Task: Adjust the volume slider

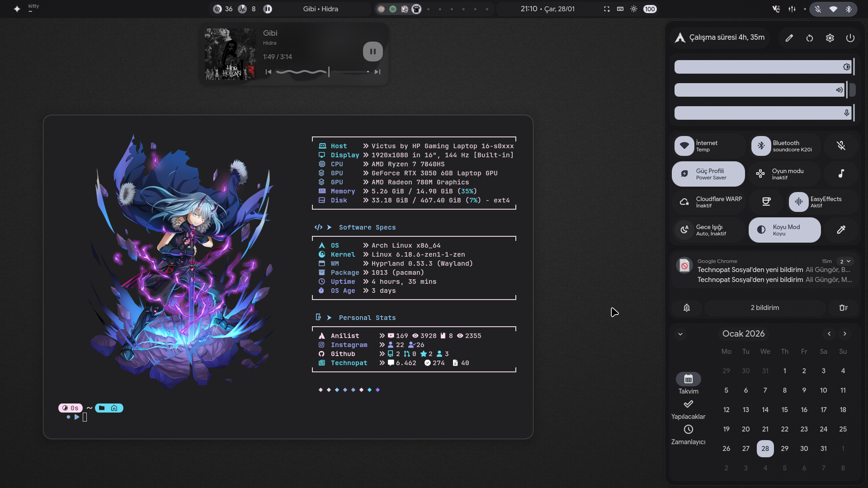Action: click(759, 90)
